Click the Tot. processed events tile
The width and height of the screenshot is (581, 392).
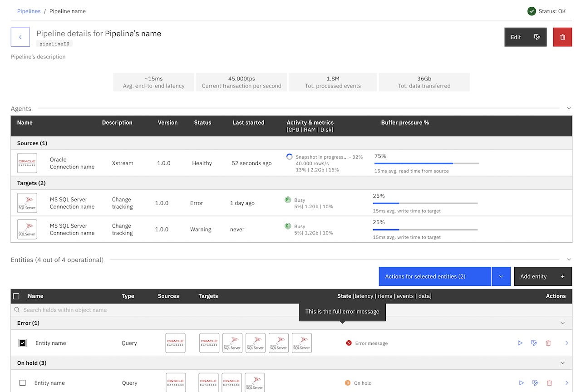click(333, 82)
